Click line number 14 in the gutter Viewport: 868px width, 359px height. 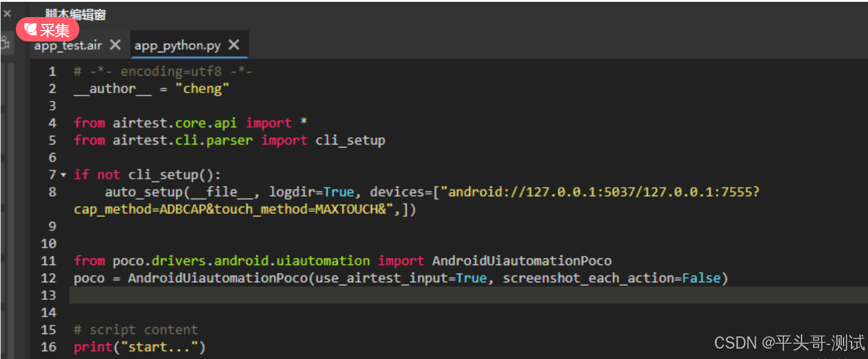coord(49,313)
